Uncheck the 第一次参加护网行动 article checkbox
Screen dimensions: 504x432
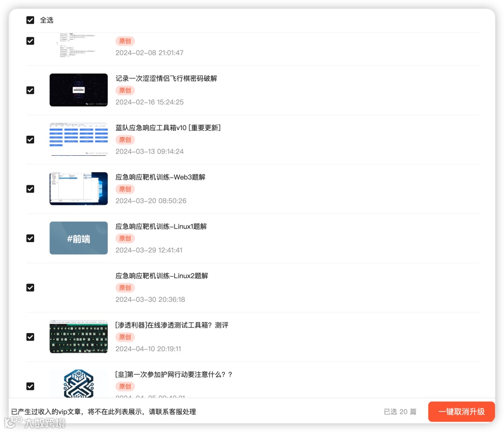[30, 386]
